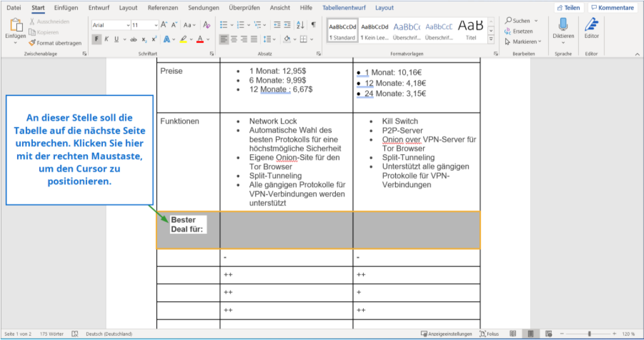
Task: Click the zoom slider in the status bar
Action: tap(589, 334)
